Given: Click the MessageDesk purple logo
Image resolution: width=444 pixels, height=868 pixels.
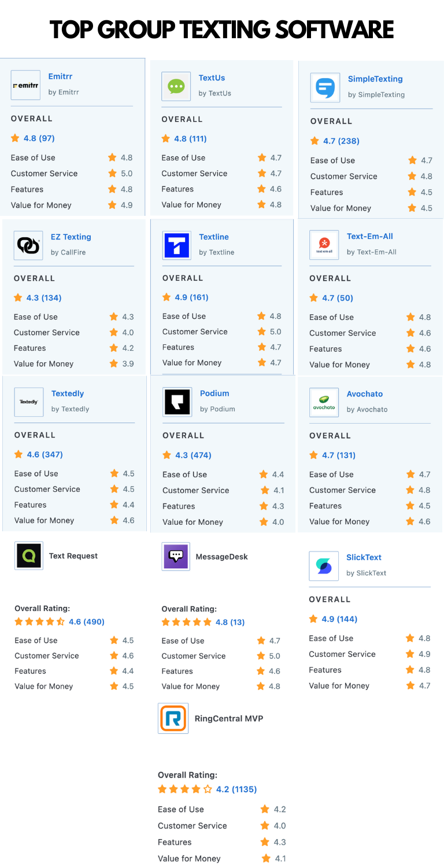Looking at the screenshot, I should pos(176,556).
